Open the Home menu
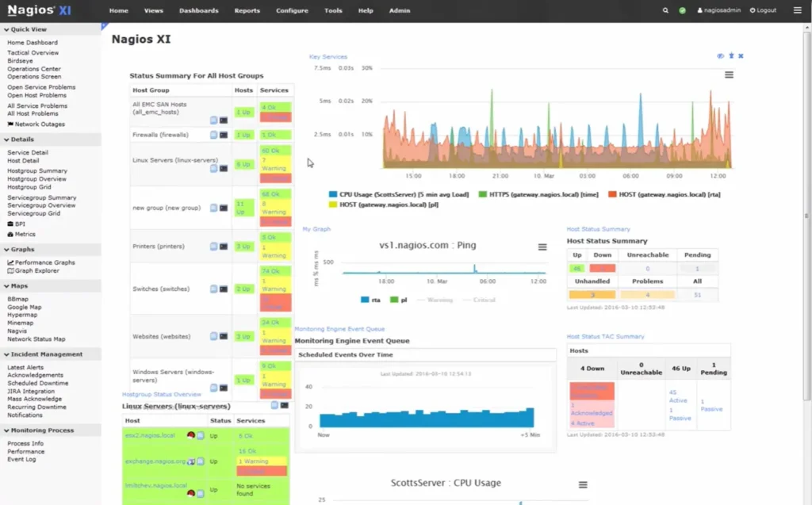 [x=119, y=10]
